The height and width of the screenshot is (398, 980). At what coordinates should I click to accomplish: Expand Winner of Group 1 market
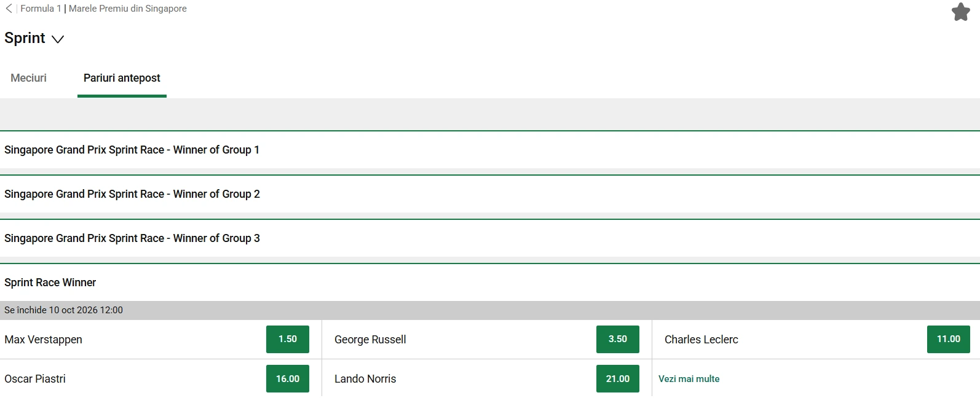coord(490,150)
